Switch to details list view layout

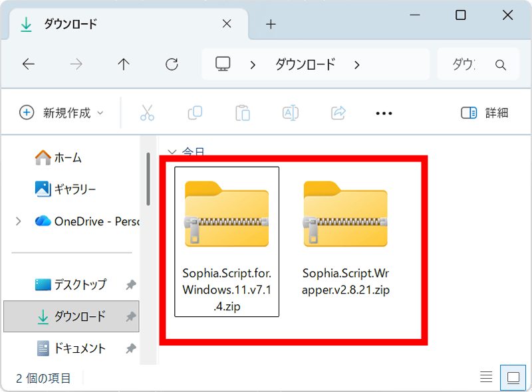486,377
